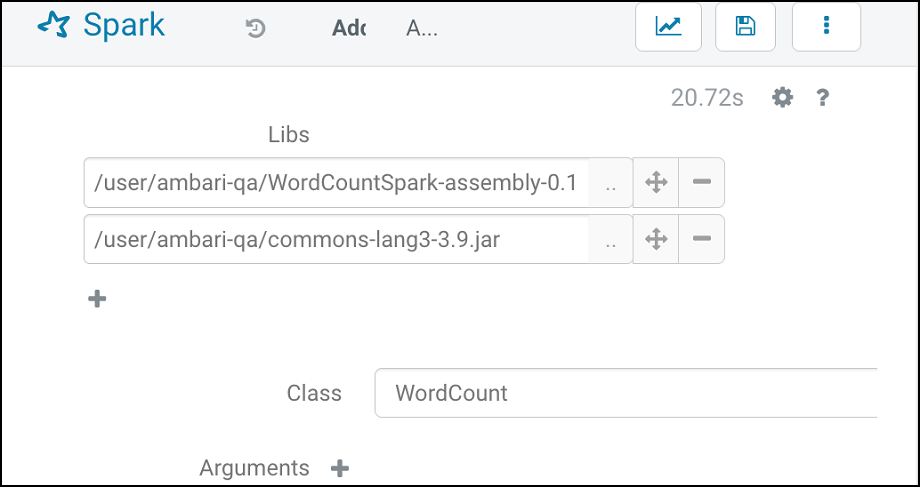This screenshot has height=487, width=920.
Task: Browse file path for WordCountSpark-assembly lib
Action: pos(610,183)
